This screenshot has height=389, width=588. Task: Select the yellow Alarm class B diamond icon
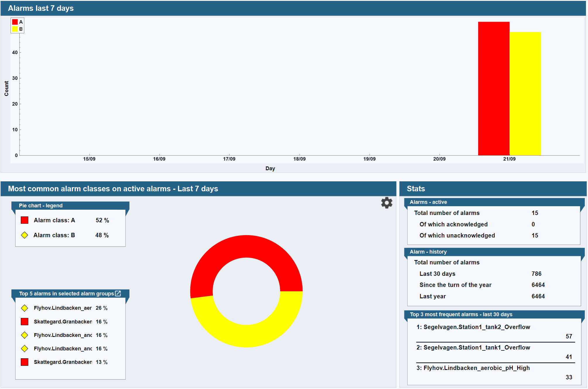(25, 235)
